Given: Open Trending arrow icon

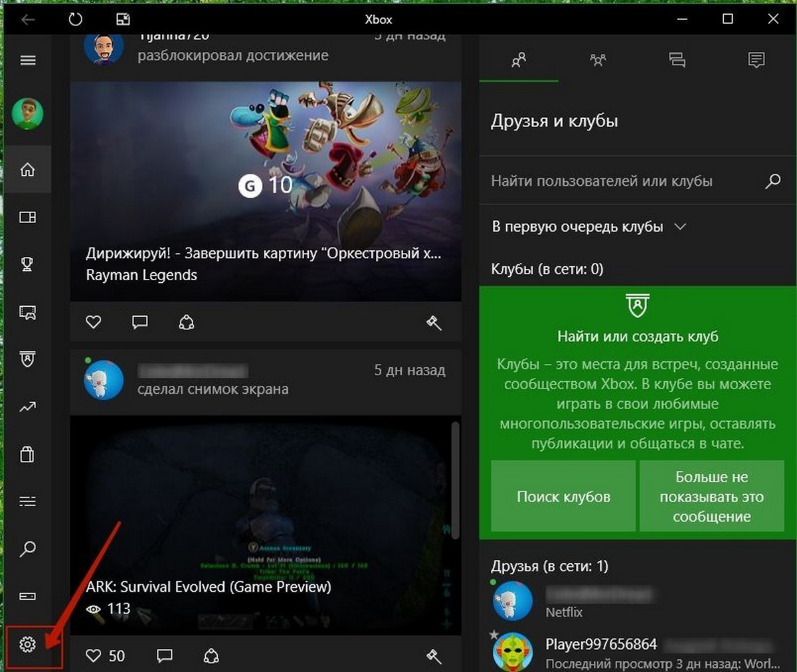Looking at the screenshot, I should click(x=27, y=407).
